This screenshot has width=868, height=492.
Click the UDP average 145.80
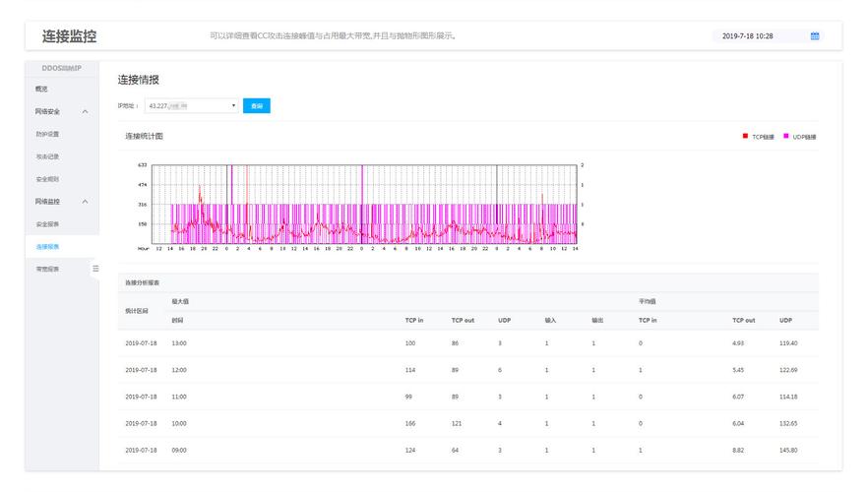[788, 451]
